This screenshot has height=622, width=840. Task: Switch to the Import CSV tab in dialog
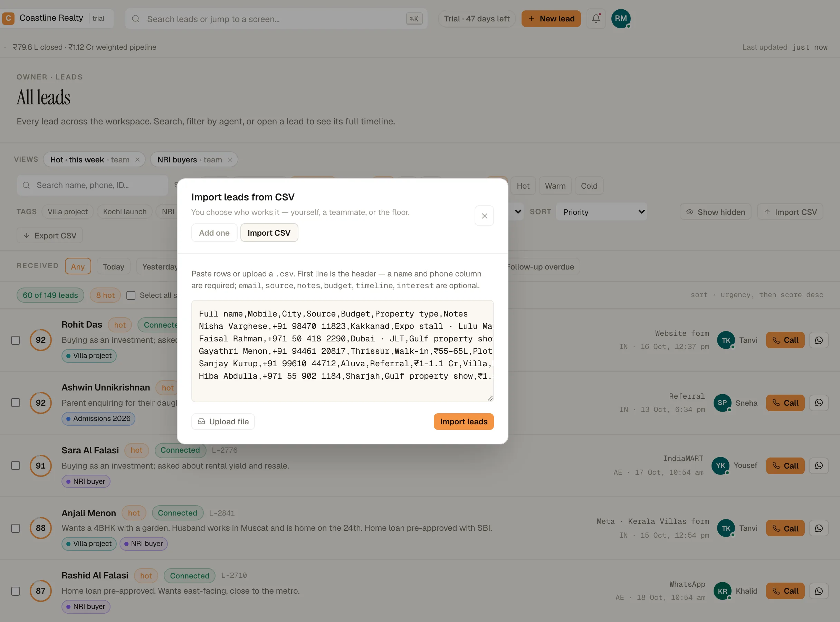(x=269, y=233)
